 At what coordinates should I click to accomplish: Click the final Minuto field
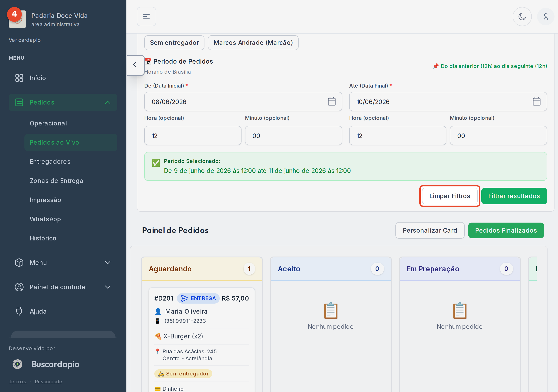(x=498, y=135)
